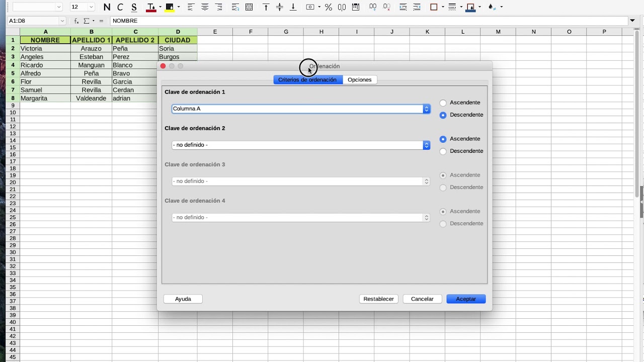Click the Cancelar button
This screenshot has width=644, height=362.
422,299
